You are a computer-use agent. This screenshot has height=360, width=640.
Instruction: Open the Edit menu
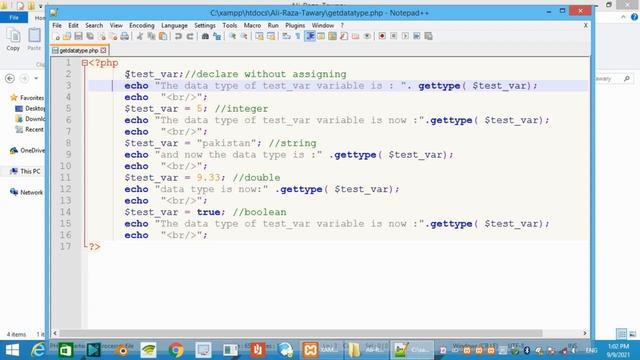click(73, 25)
